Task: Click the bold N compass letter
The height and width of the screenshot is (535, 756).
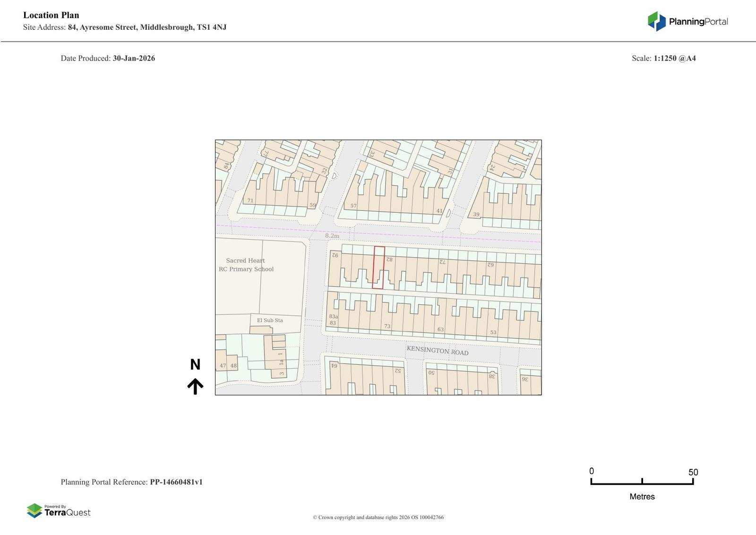Action: tap(195, 364)
